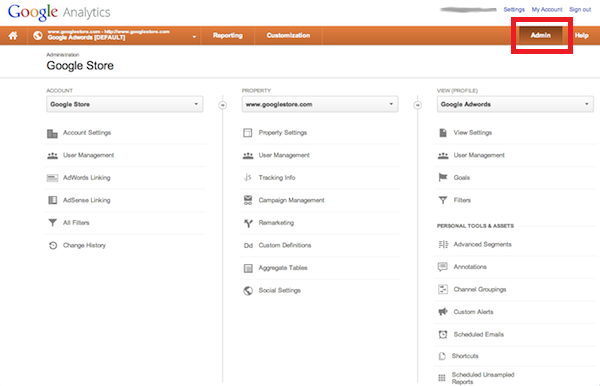Click the Social Settings globe icon
Image resolution: width=600 pixels, height=386 pixels.
248,291
